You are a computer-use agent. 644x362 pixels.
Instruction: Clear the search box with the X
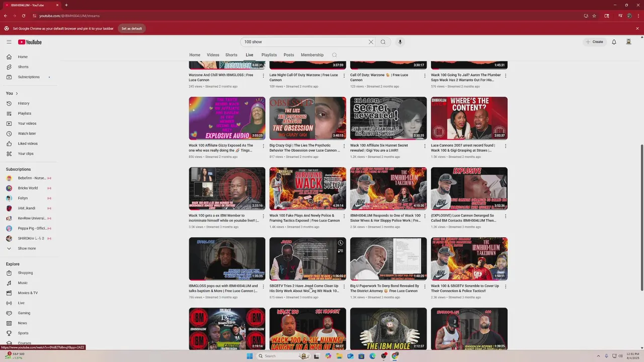[371, 42]
